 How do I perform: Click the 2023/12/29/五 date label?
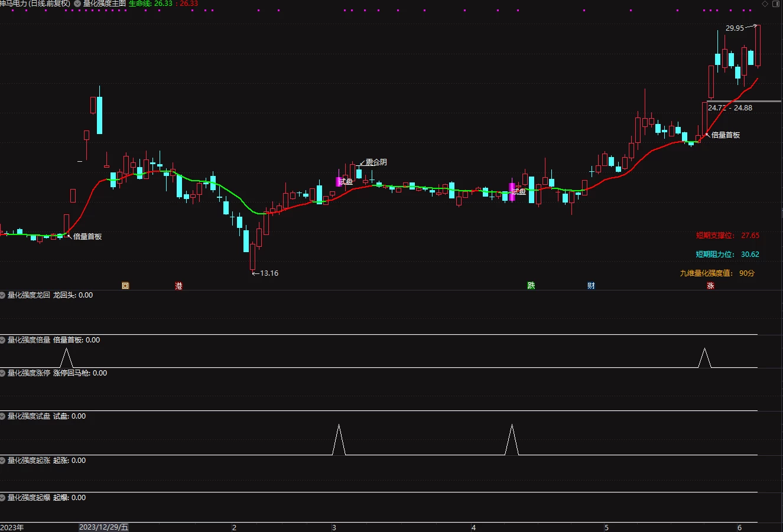coord(103,527)
